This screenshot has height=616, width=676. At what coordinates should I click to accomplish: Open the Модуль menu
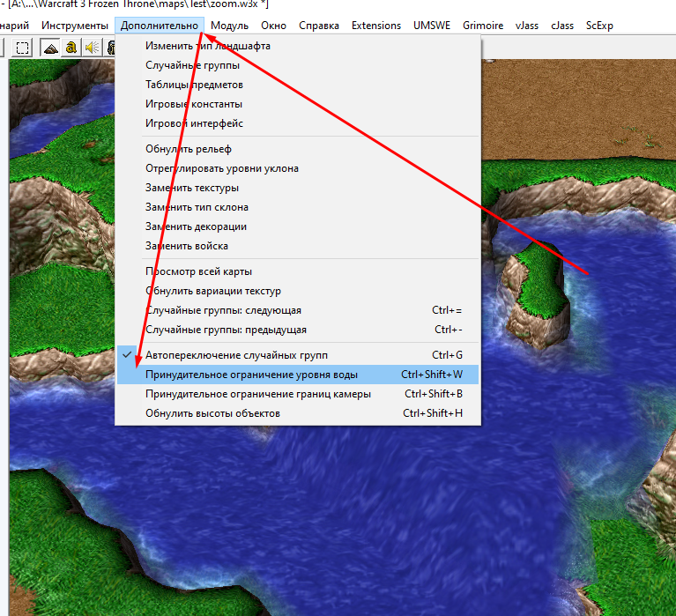tap(229, 26)
